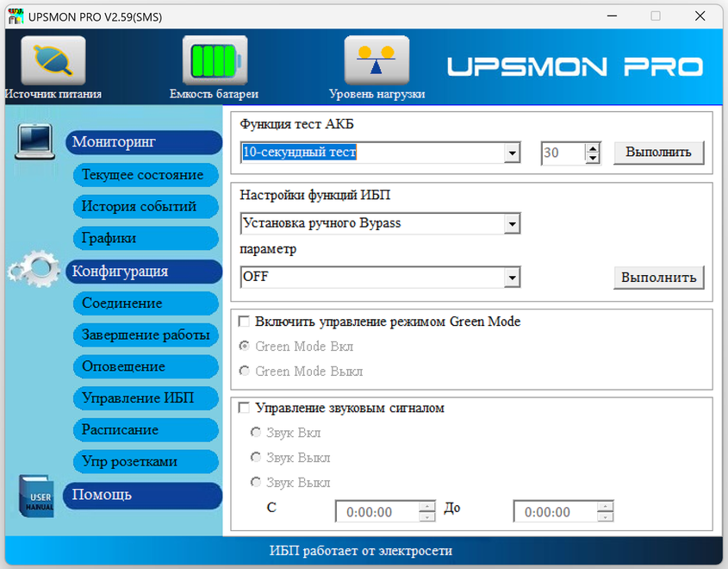Click the green battery capacity icon
This screenshot has height=569, width=728.
click(215, 60)
